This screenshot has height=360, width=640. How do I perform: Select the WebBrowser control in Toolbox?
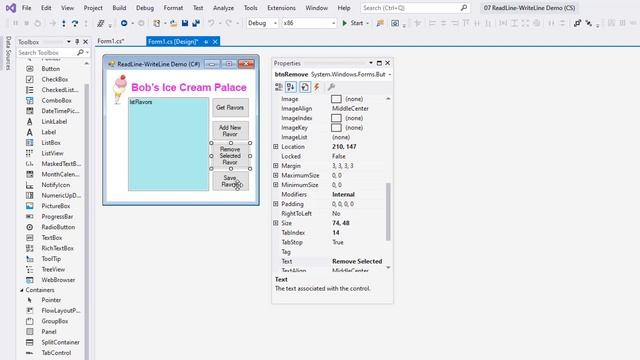[58, 280]
